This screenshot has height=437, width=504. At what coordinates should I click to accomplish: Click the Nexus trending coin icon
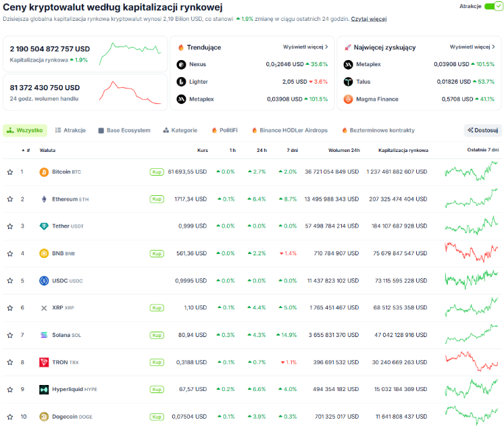click(x=181, y=64)
